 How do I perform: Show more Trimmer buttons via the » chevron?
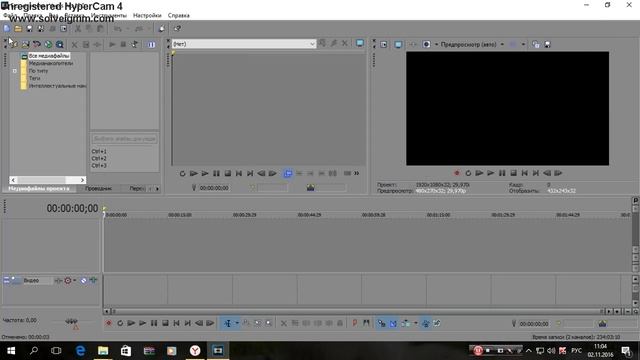[357, 173]
